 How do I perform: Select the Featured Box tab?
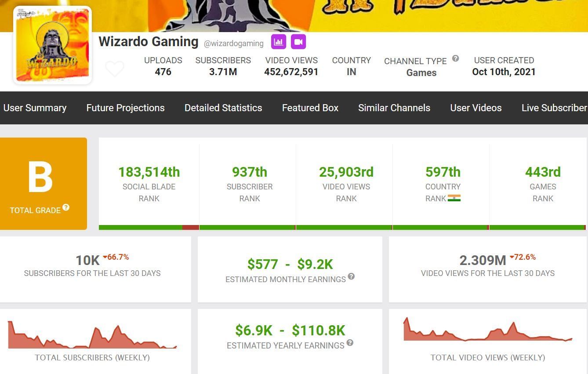310,108
